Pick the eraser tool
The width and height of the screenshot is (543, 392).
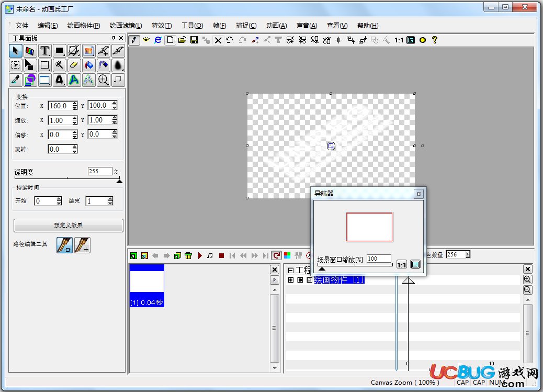(x=74, y=65)
